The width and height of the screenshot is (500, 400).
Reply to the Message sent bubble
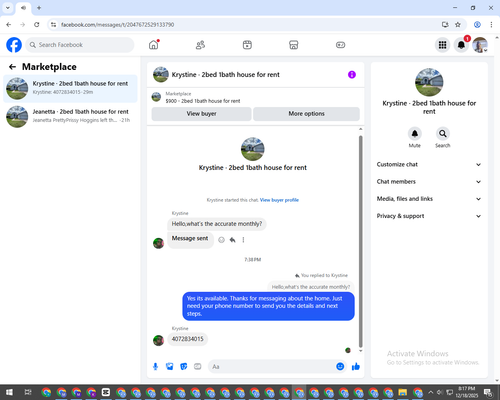click(233, 240)
